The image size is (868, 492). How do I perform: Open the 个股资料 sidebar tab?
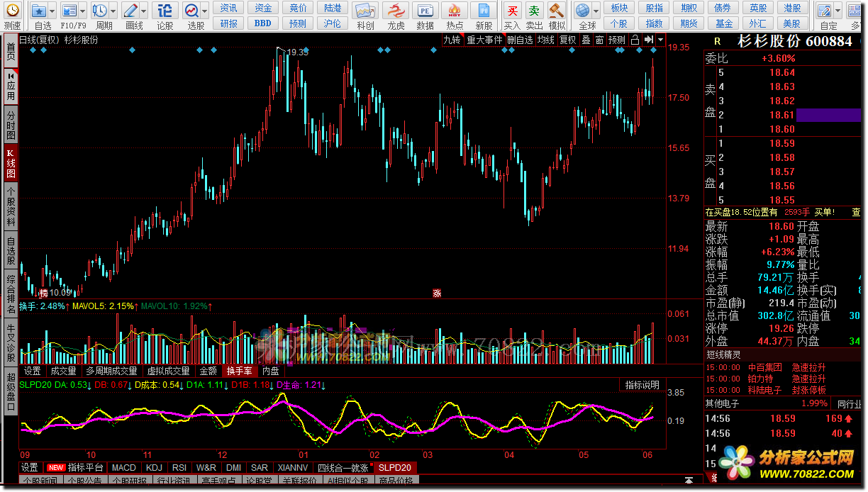11,206
